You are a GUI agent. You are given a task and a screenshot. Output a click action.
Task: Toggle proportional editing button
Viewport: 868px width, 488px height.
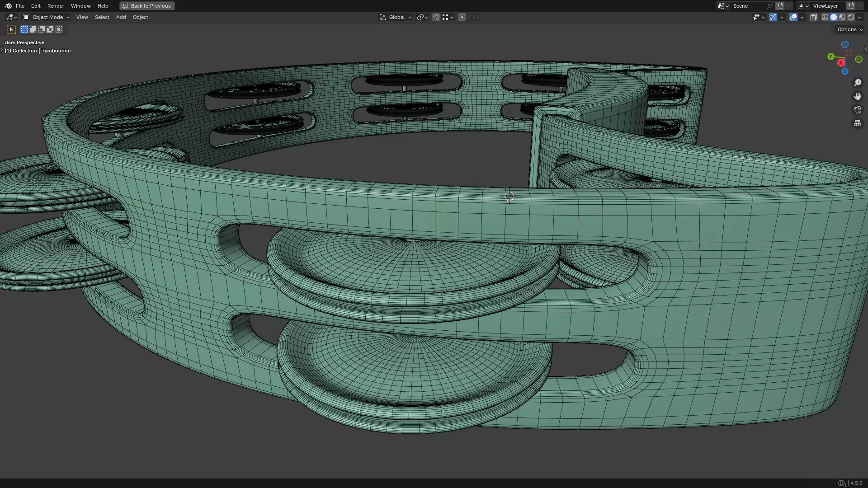coord(462,17)
